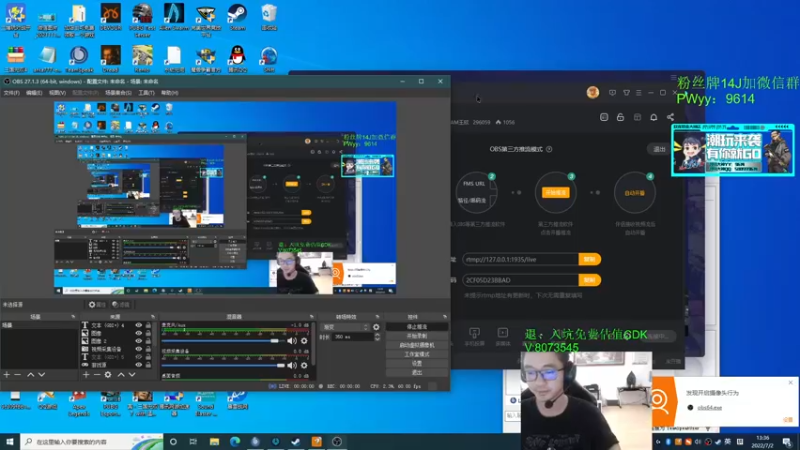Open the properties button above scenes panel
This screenshot has width=800, height=450.
click(97, 305)
